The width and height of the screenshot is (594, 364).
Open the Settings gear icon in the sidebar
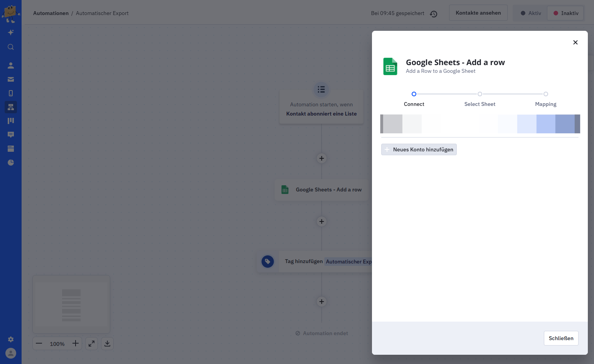(x=11, y=339)
